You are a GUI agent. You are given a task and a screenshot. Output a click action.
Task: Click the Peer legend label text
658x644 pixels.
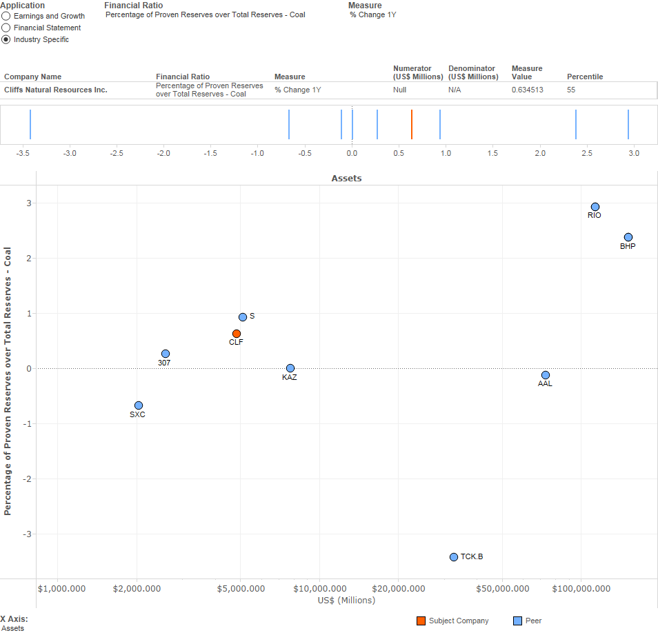click(x=533, y=621)
